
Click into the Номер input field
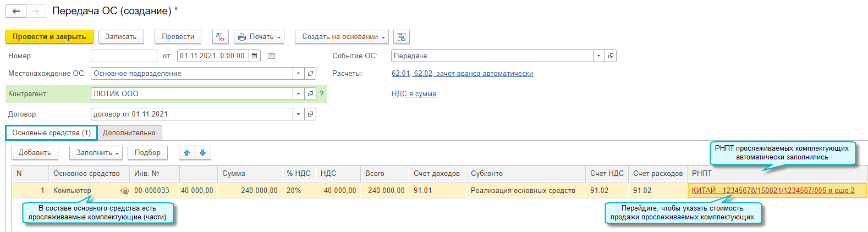coord(124,56)
